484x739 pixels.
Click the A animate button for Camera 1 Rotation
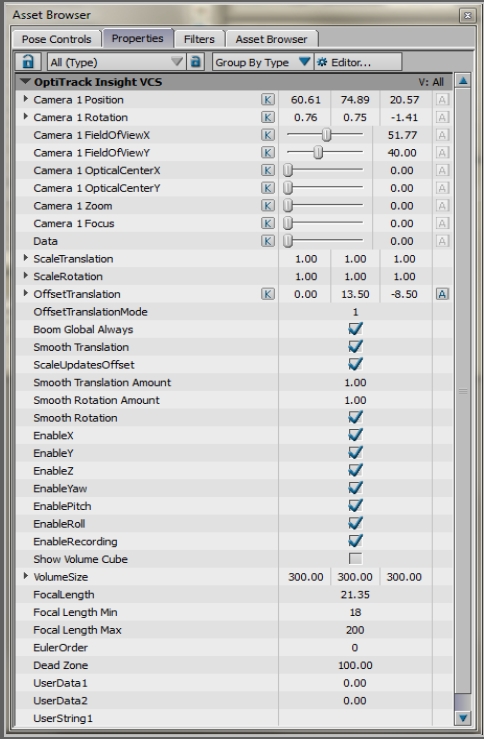pyautogui.click(x=442, y=117)
